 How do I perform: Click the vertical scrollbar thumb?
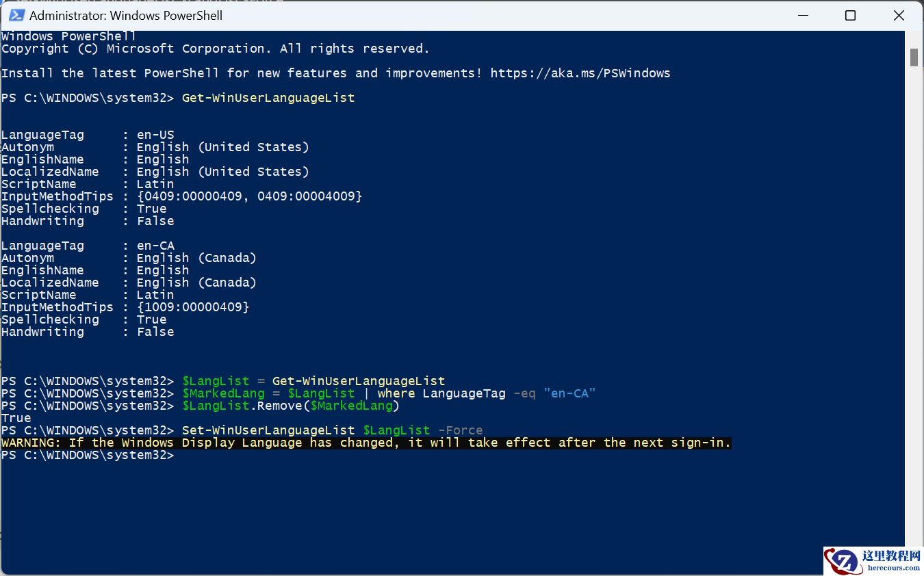tap(914, 57)
